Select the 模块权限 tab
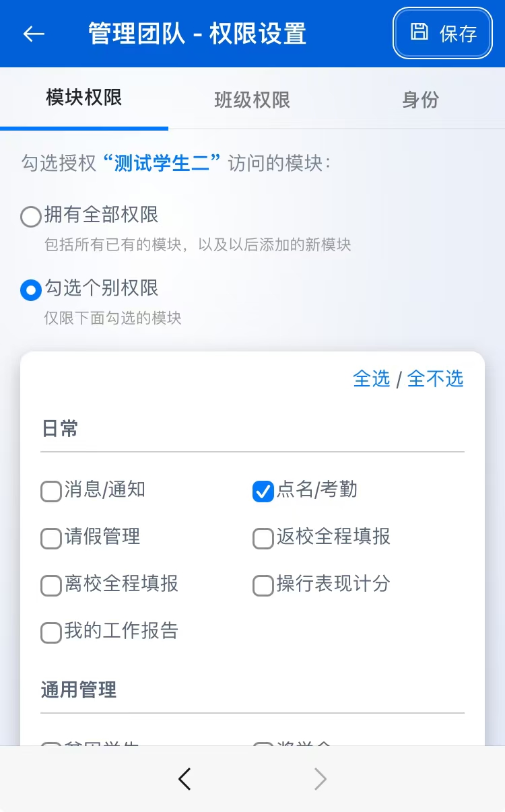This screenshot has height=812, width=505. (84, 98)
